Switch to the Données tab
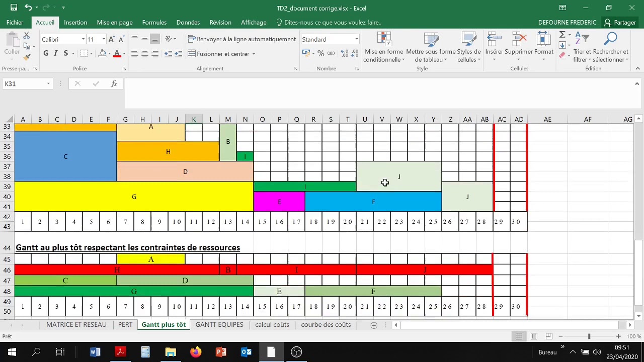Image resolution: width=644 pixels, height=362 pixels. pos(188,22)
